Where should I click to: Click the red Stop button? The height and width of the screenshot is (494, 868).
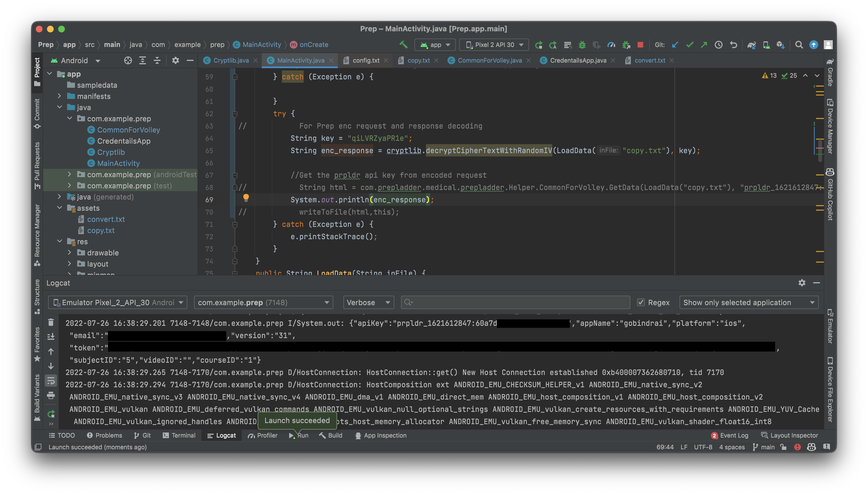coord(640,45)
